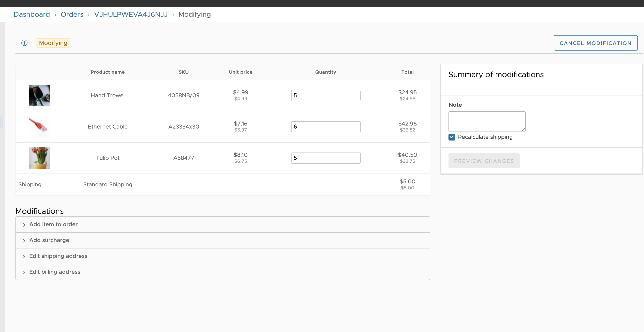644x332 pixels.
Task: Select the Tulip Pot quantity field
Action: 325,158
